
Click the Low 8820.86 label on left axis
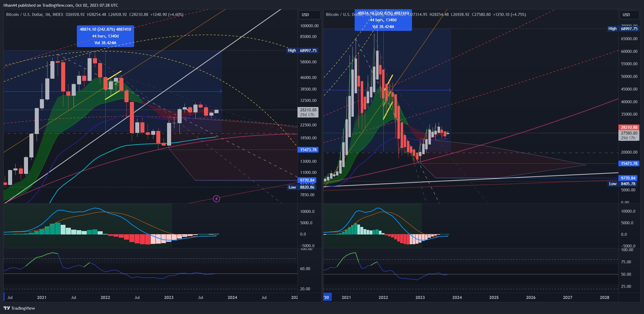[302, 187]
